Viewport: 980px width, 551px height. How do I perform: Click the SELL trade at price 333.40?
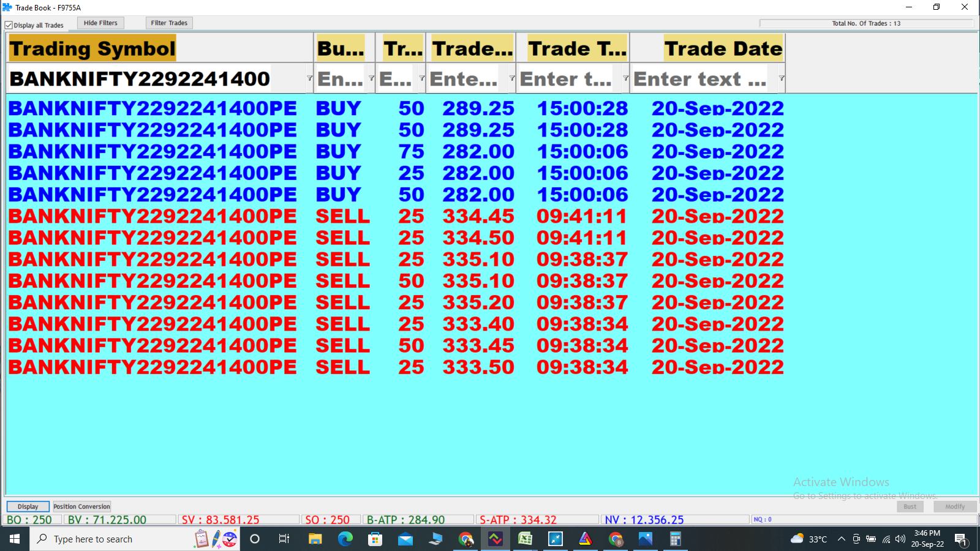point(396,324)
